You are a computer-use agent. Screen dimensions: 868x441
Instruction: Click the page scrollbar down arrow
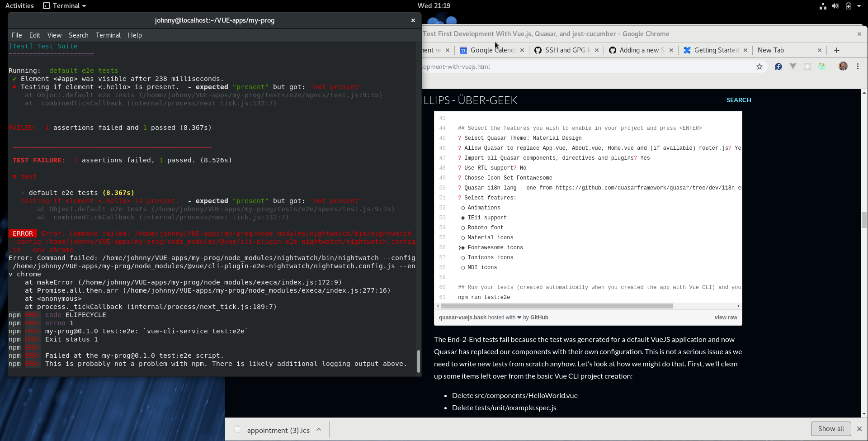(x=864, y=414)
